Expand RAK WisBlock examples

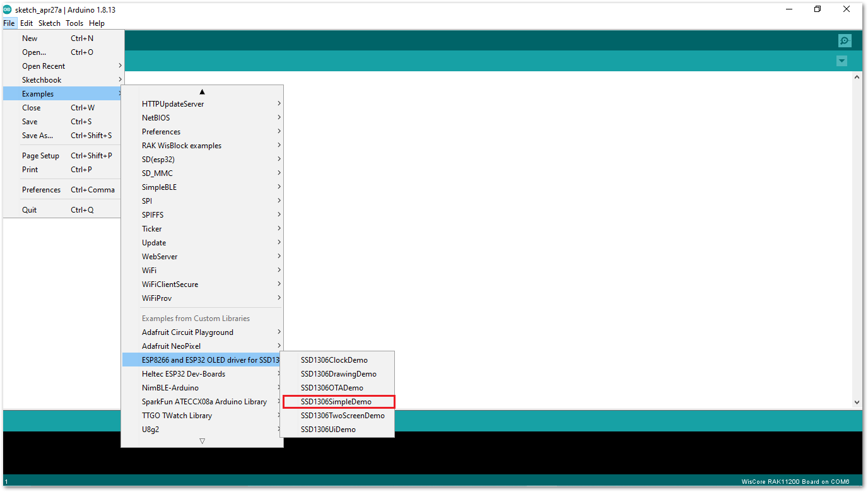(202, 146)
